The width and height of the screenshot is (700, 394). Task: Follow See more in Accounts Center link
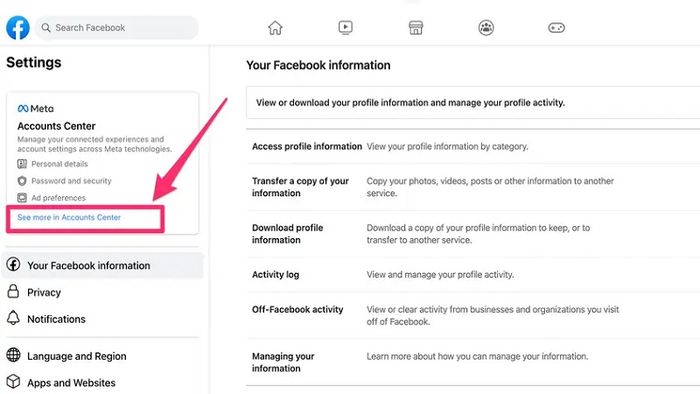[x=69, y=217]
